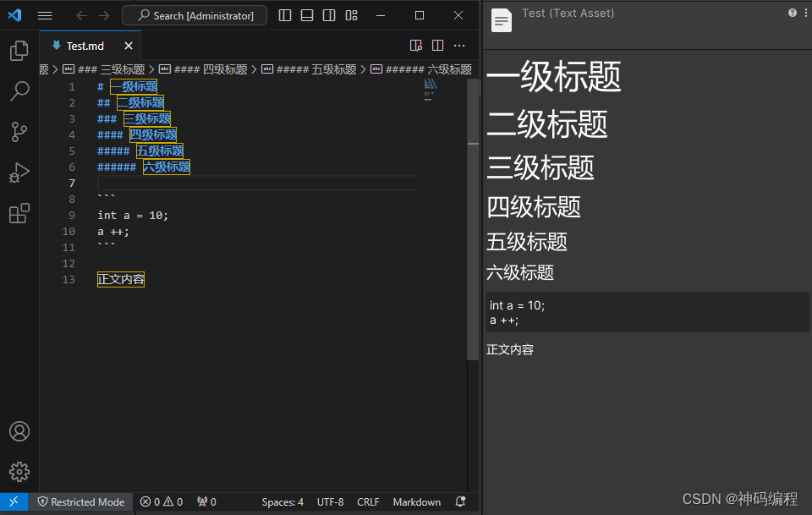
Task: Go back with the left arrow
Action: [x=81, y=15]
